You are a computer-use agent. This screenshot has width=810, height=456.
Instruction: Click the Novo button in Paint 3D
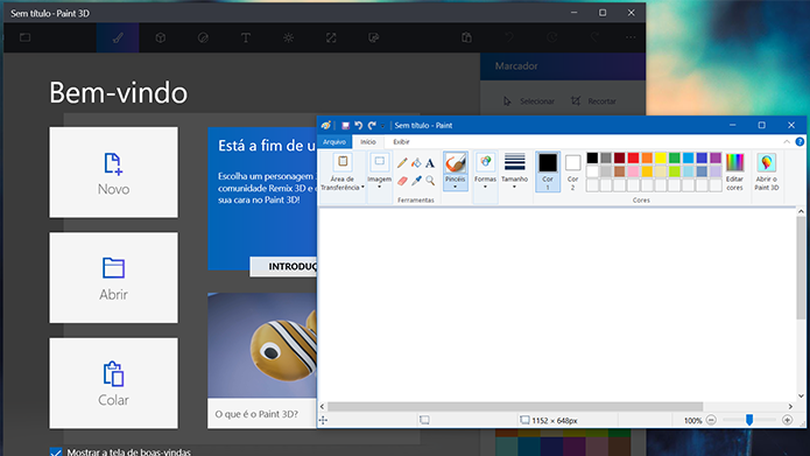tap(113, 173)
